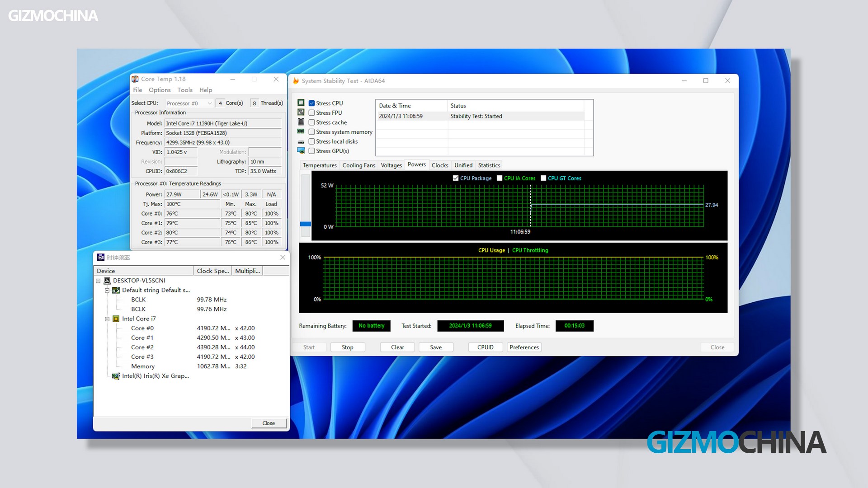Click the Core Temp title bar icon

[x=135, y=79]
